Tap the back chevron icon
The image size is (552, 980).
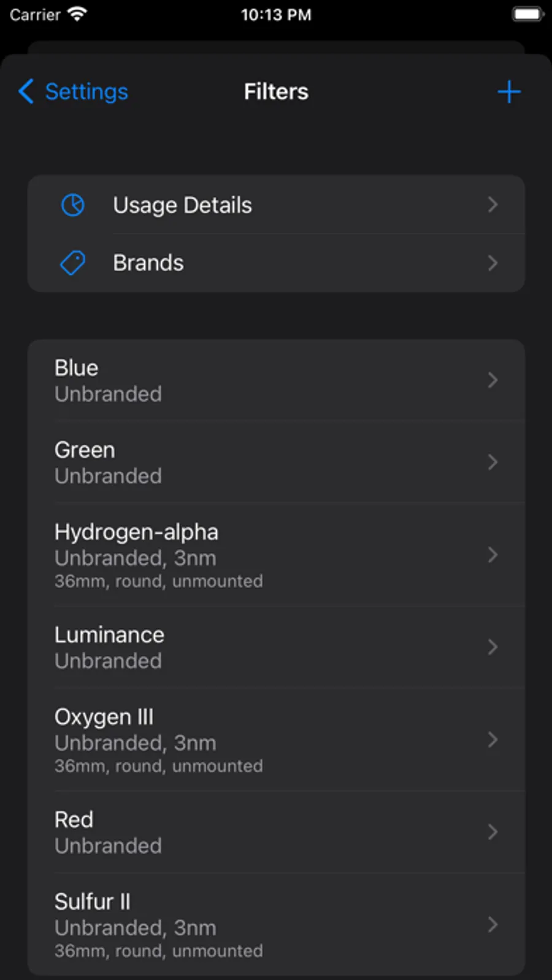(x=26, y=91)
